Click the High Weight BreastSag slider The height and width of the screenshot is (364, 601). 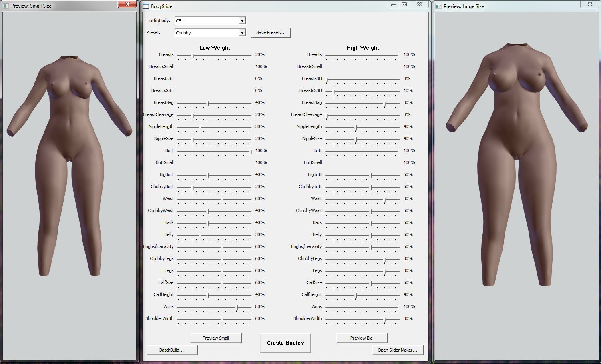362,104
